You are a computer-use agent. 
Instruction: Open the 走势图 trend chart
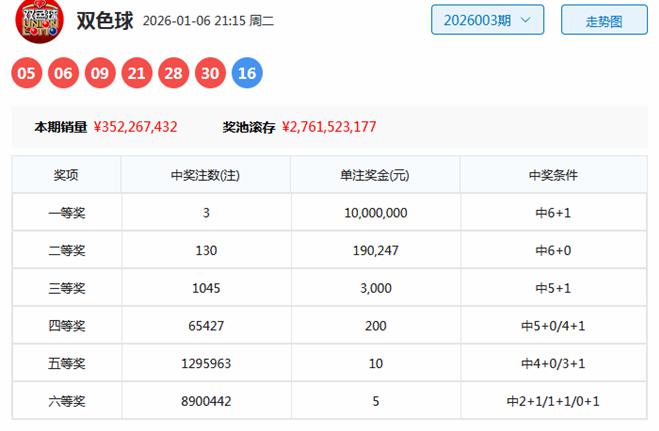point(603,20)
